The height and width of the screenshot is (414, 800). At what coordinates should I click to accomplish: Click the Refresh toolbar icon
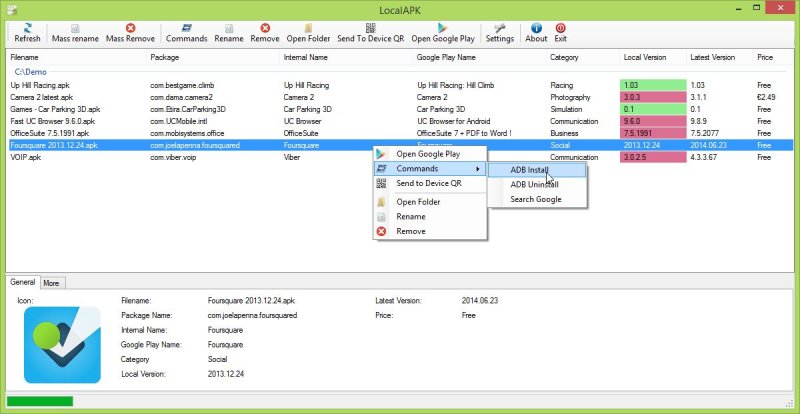tap(27, 33)
